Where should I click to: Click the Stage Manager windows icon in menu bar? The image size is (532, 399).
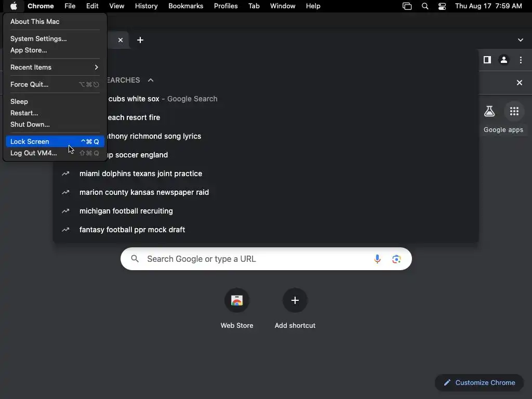pyautogui.click(x=407, y=6)
